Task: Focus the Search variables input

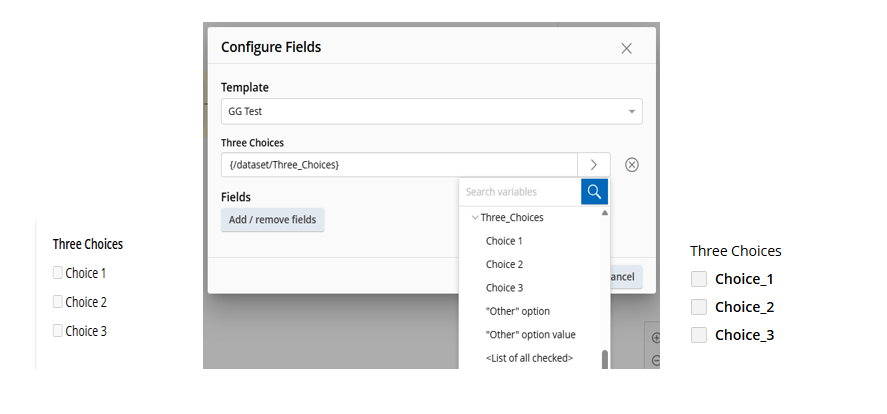Action: pos(520,192)
